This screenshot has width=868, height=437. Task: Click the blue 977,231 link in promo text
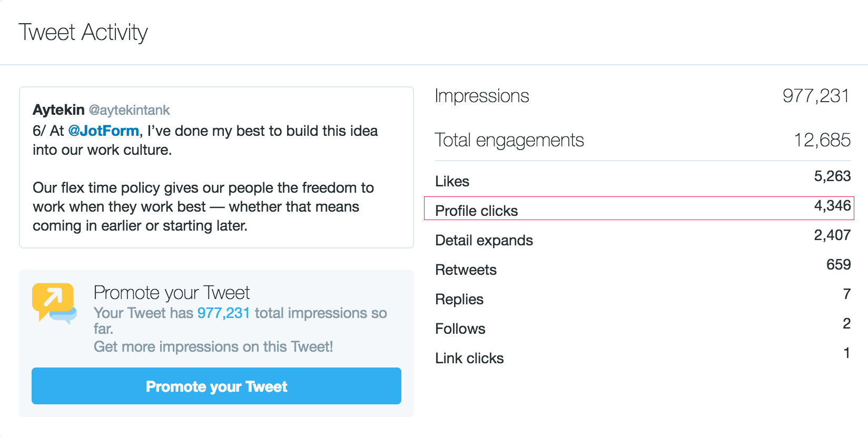pos(223,313)
